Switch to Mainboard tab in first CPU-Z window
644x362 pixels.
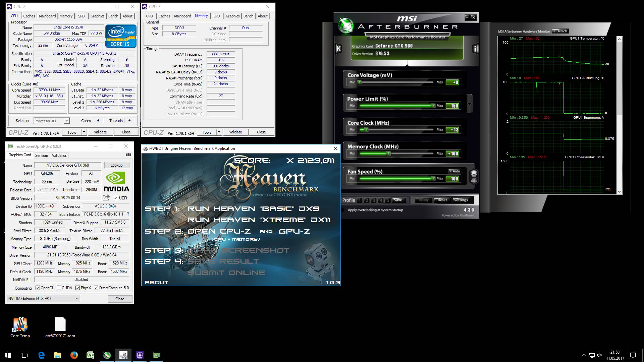[x=47, y=16]
